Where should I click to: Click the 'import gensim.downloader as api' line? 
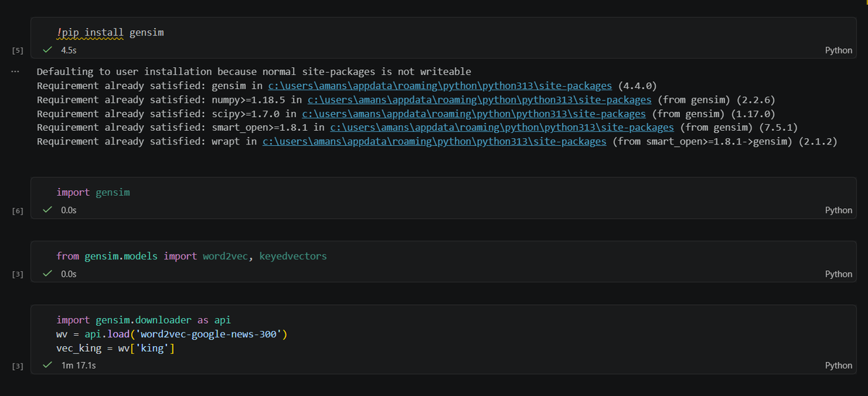click(143, 320)
